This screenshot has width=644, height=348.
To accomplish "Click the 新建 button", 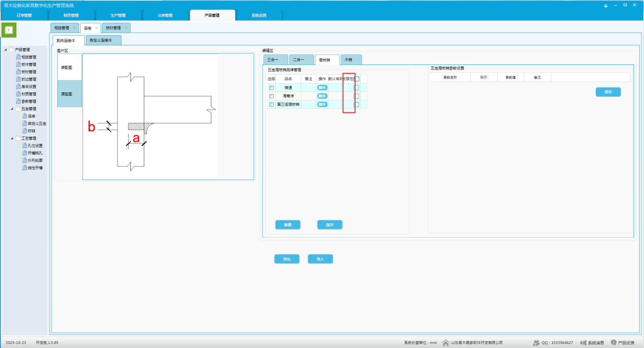I will (288, 225).
